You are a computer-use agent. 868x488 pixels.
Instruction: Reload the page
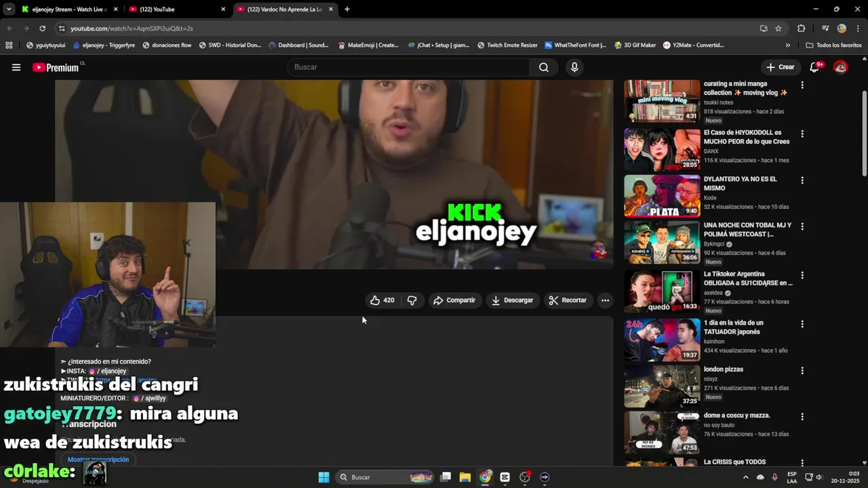pos(42,28)
